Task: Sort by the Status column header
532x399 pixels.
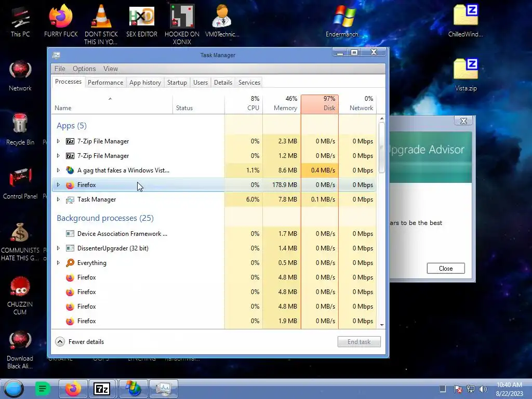Action: tap(198, 104)
